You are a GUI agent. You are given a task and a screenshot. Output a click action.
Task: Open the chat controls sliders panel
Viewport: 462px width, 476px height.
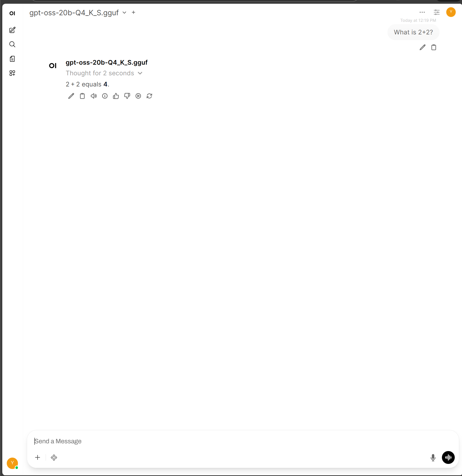(x=437, y=12)
